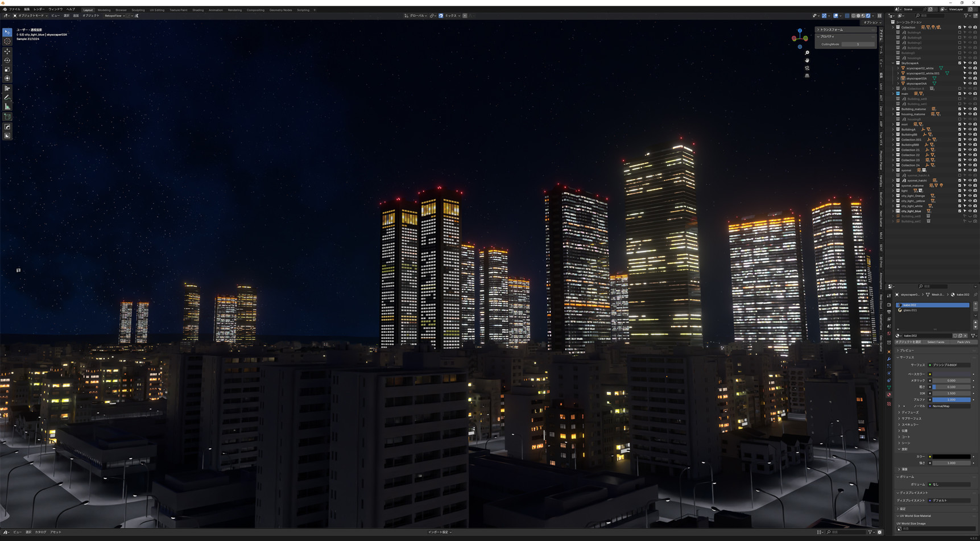Select the Move tool in the toolbar
980x541 pixels.
pos(7,51)
